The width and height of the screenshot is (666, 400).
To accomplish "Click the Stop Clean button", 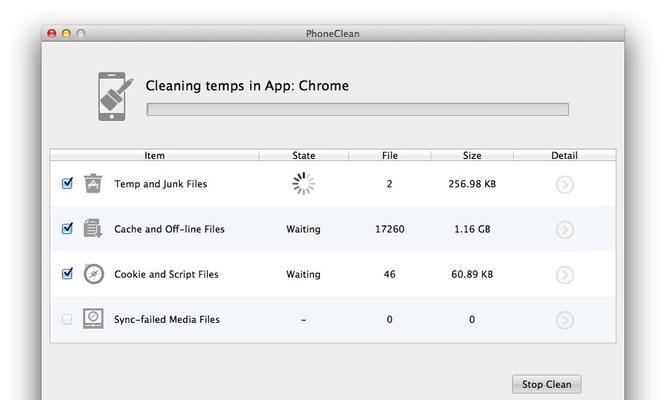I will [546, 384].
